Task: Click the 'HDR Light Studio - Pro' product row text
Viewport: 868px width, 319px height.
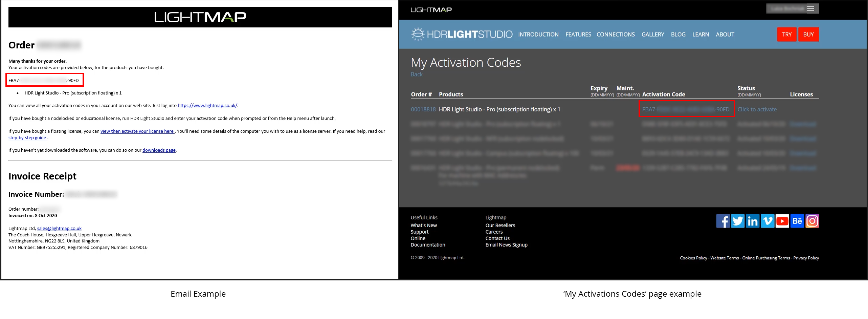Action: 499,109
